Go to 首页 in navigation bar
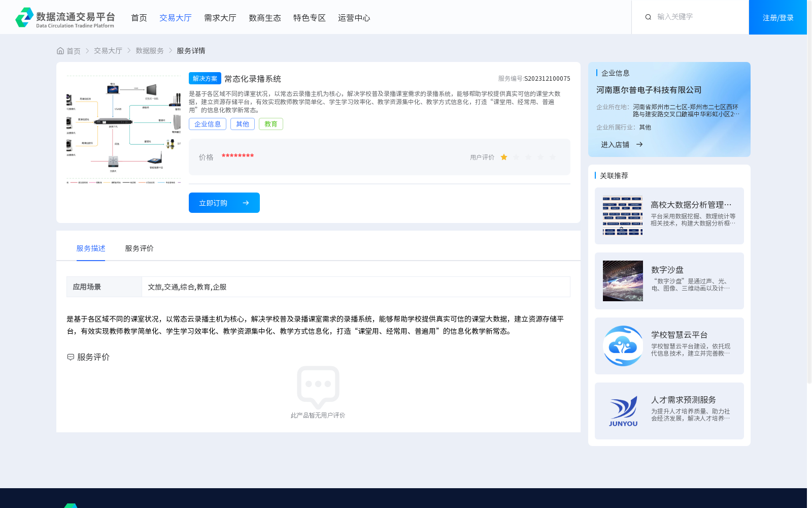This screenshot has width=812, height=508. coord(139,18)
